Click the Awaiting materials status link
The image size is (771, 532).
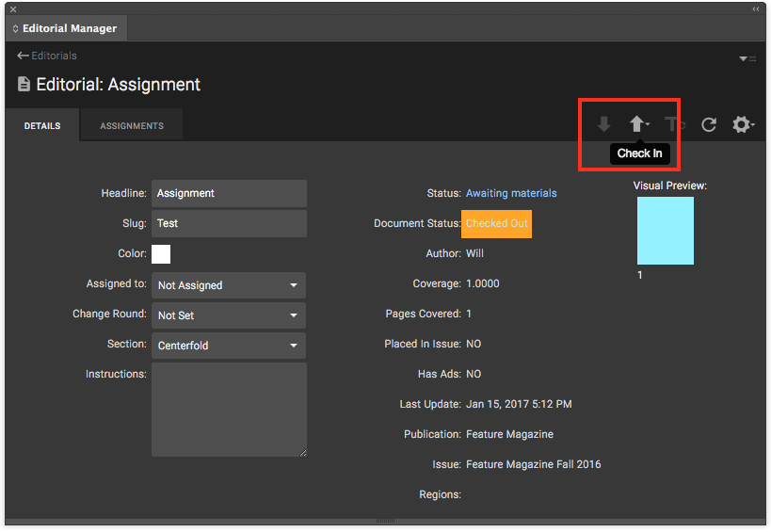click(511, 193)
